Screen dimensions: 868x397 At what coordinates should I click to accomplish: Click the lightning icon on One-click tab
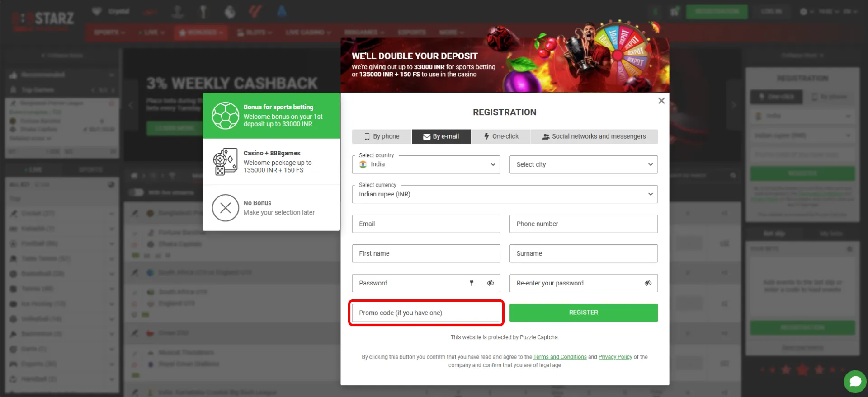pyautogui.click(x=486, y=136)
